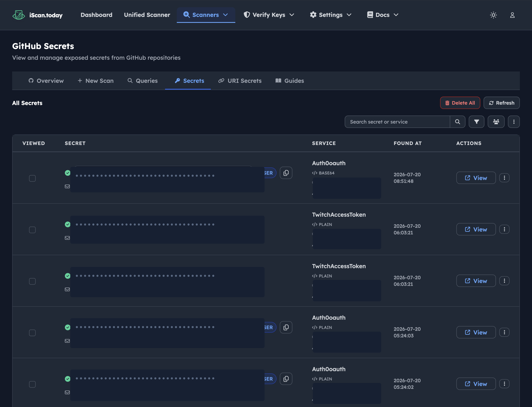View the secret found at 05:24:02

[x=476, y=384]
